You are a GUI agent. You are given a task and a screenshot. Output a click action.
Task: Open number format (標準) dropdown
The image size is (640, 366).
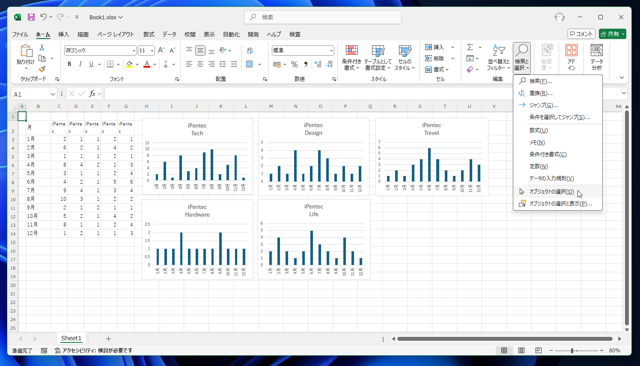[331, 50]
